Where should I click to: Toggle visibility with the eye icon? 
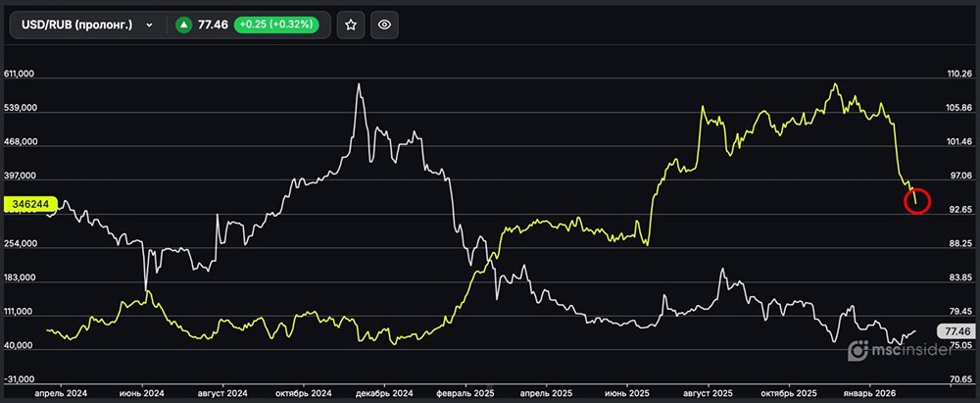point(384,25)
